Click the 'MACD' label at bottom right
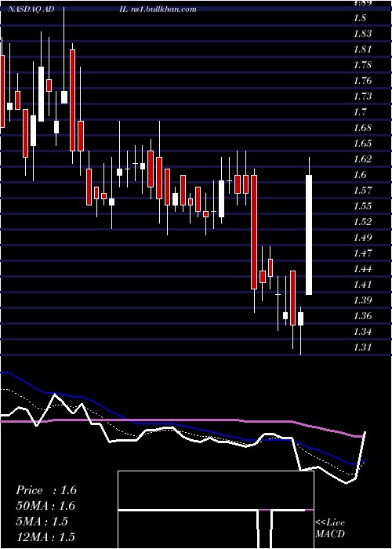The width and height of the screenshot is (392, 549). point(330,534)
